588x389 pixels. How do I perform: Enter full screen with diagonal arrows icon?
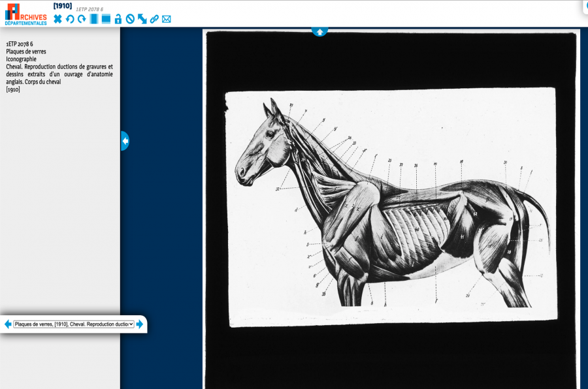point(142,19)
